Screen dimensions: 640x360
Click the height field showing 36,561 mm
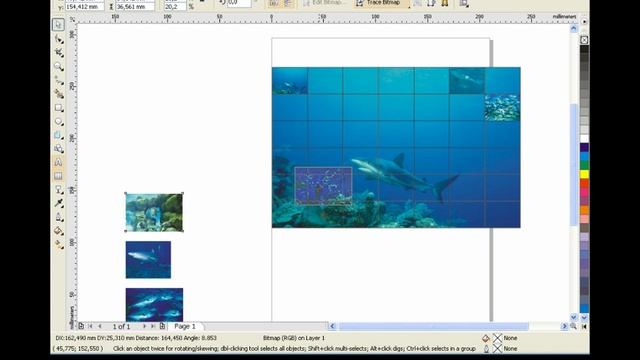tap(135, 7)
